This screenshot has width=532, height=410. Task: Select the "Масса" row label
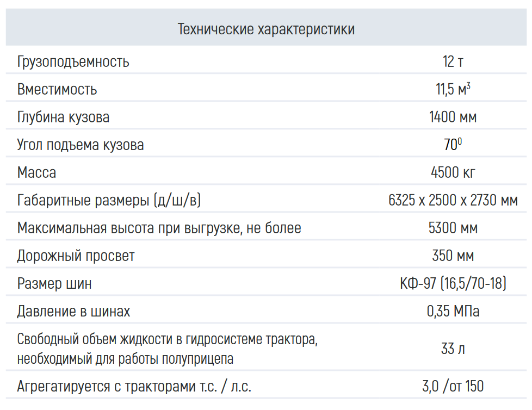tap(36, 173)
